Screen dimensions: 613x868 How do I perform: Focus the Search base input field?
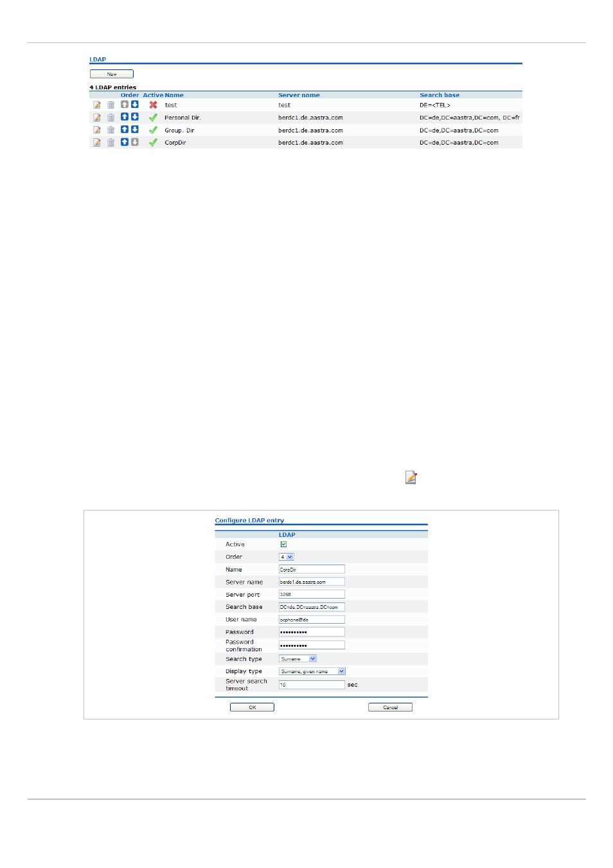click(312, 607)
